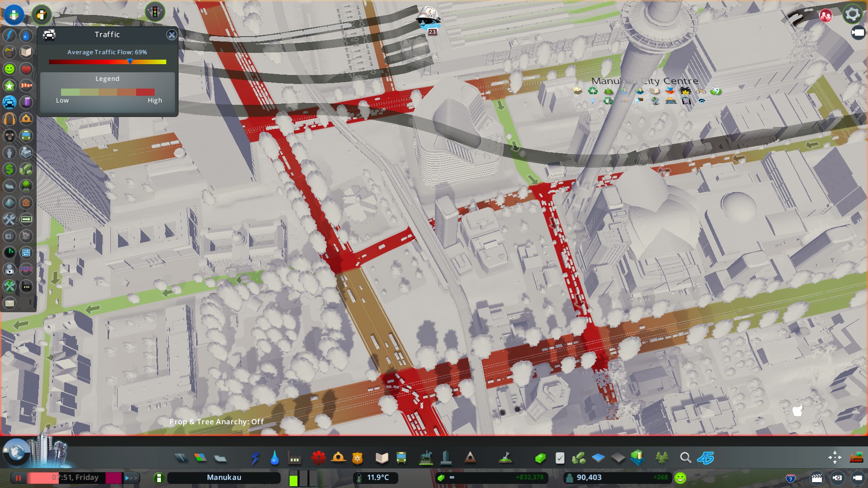Open the Roads build menu
The image size is (868, 488).
click(181, 458)
